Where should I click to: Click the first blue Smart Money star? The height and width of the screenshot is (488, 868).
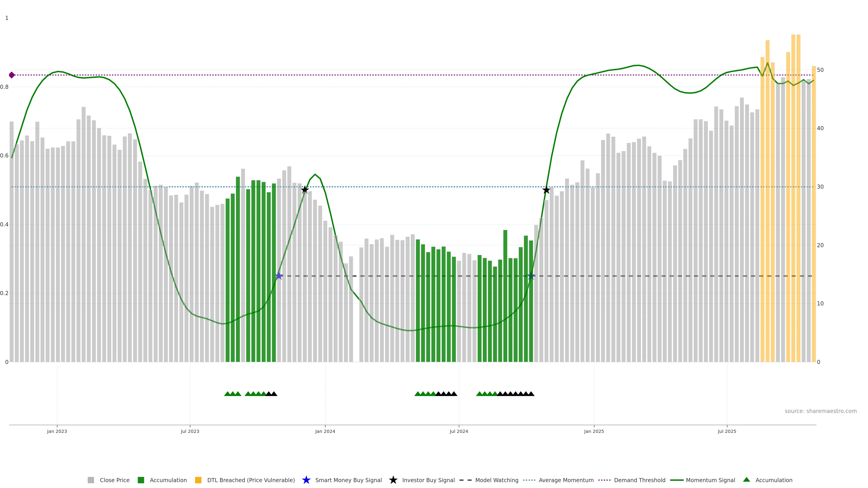pyautogui.click(x=279, y=276)
